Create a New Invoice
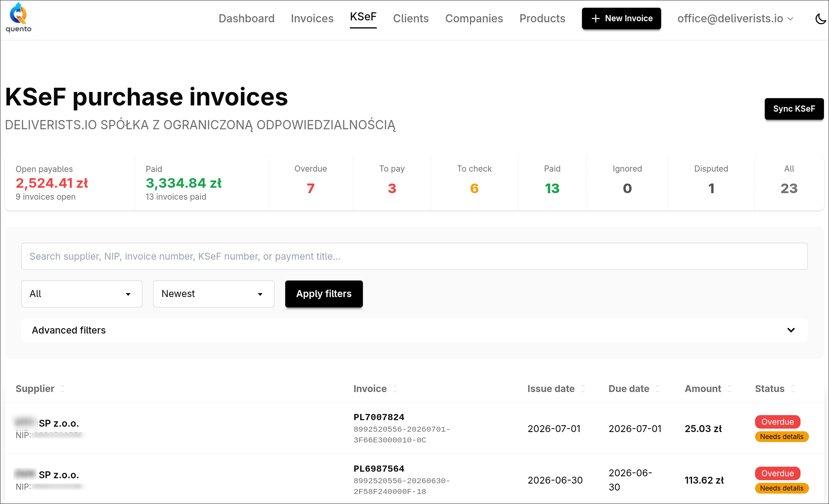This screenshot has height=504, width=829. click(x=621, y=18)
